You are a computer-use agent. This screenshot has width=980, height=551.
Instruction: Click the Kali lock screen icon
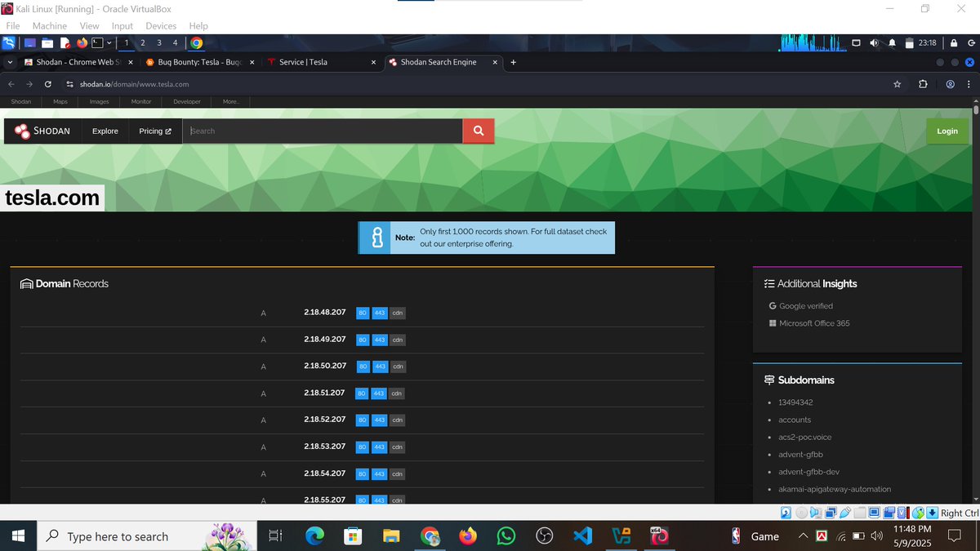(953, 42)
